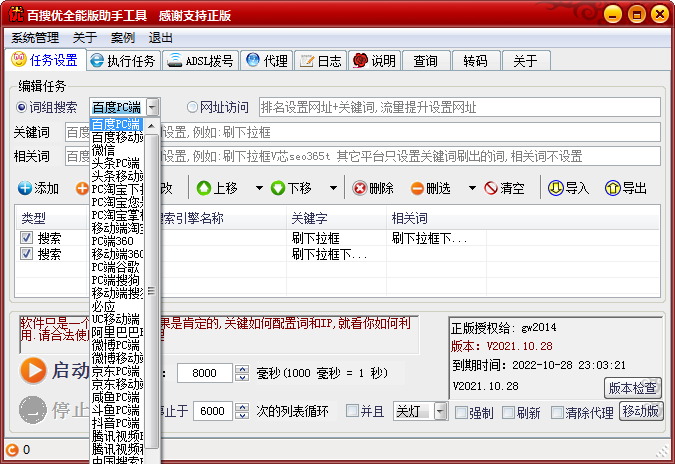
Task: Click the green 上移 up-arrow icon
Action: (x=204, y=188)
